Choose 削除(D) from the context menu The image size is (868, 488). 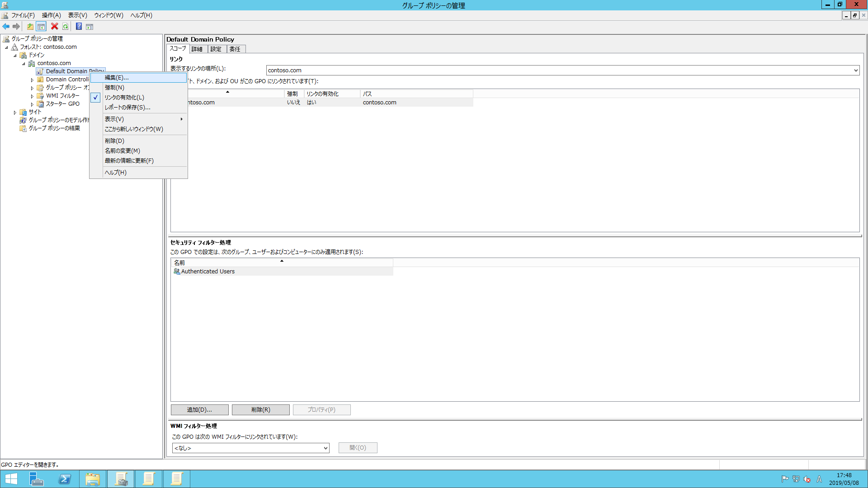[x=138, y=141]
